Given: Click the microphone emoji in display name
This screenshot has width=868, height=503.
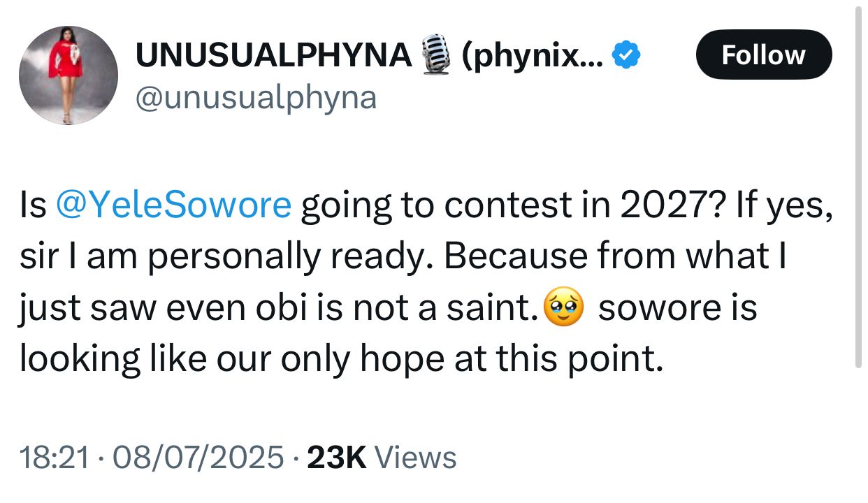Looking at the screenshot, I should 436,54.
